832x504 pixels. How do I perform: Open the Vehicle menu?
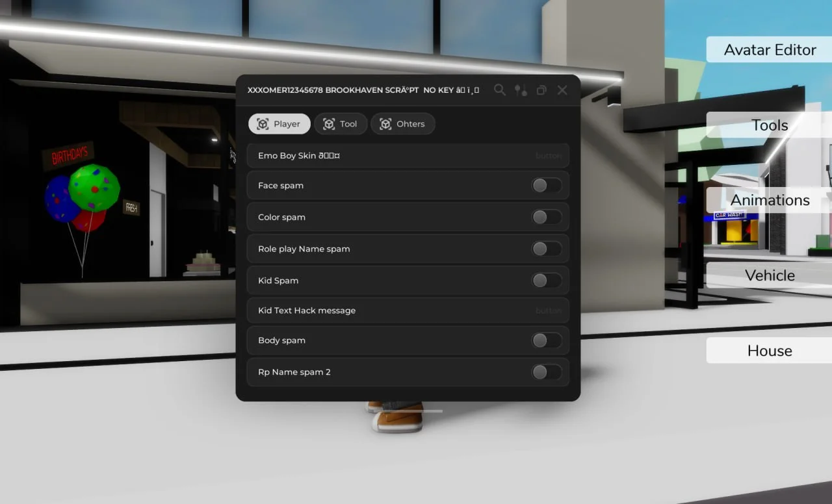click(x=770, y=275)
